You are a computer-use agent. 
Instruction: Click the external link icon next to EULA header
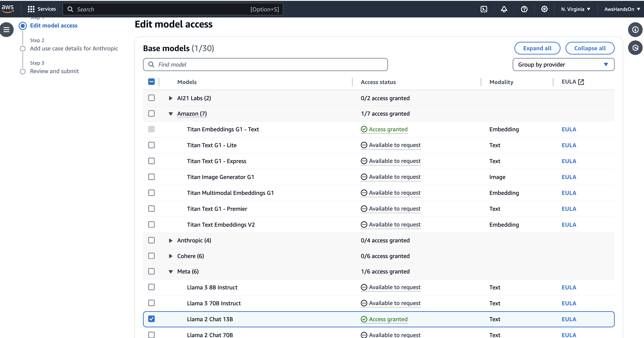pyautogui.click(x=580, y=81)
